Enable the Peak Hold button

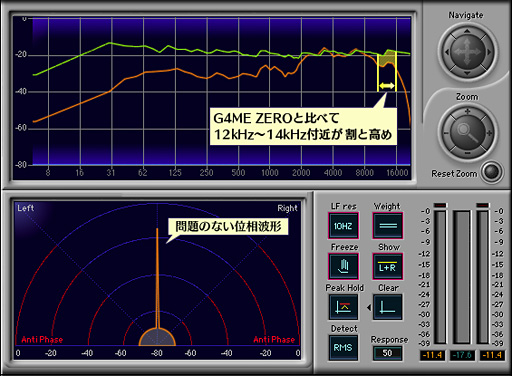click(343, 307)
